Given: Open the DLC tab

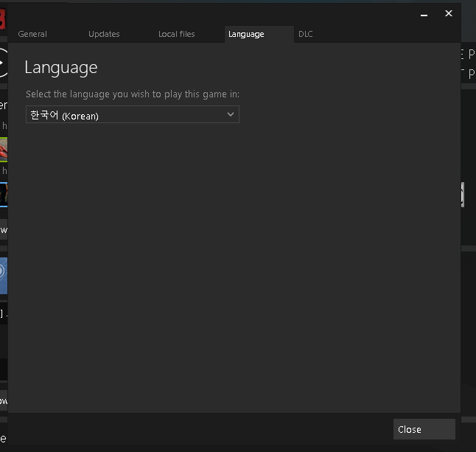Looking at the screenshot, I should [306, 34].
